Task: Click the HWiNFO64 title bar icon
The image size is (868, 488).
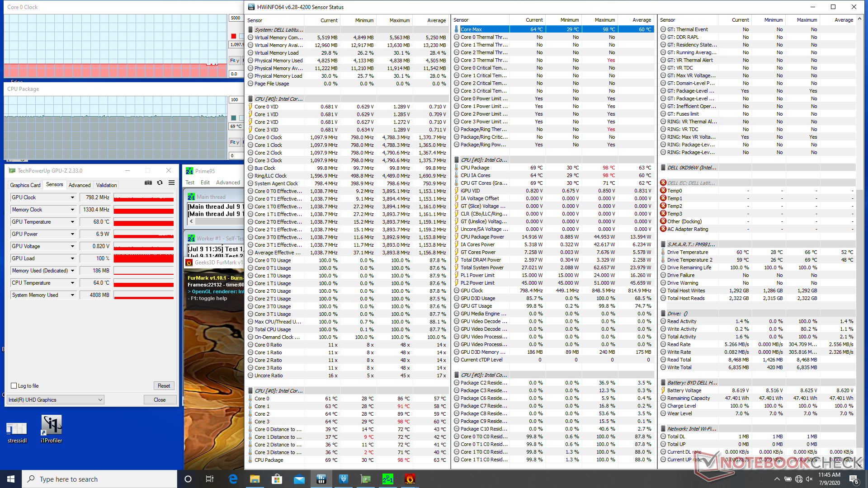Action: 251,7
